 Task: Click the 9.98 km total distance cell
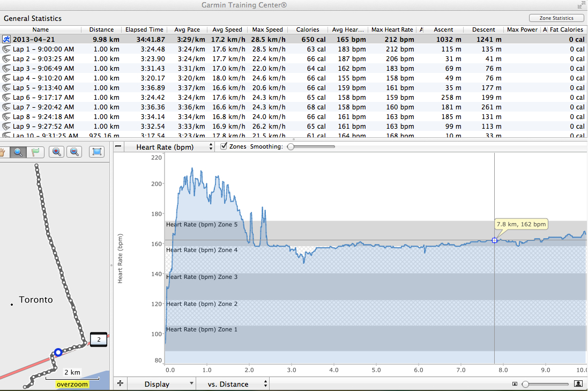pos(106,39)
